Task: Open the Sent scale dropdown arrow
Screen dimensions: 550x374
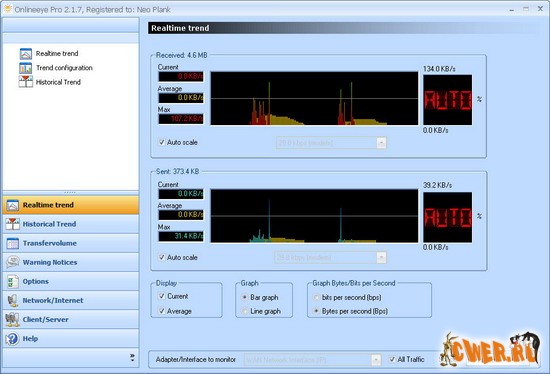Action: (381, 258)
